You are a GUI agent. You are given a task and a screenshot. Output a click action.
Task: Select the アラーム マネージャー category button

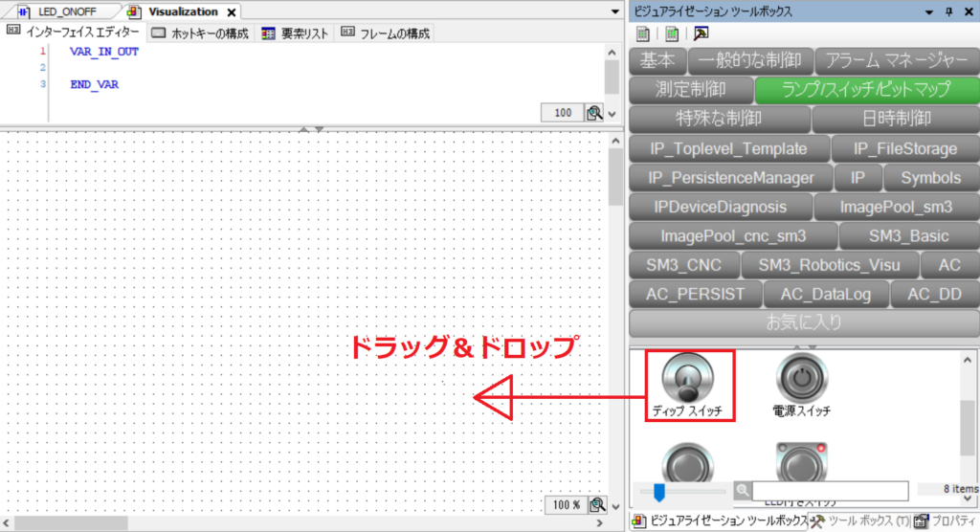898,61
